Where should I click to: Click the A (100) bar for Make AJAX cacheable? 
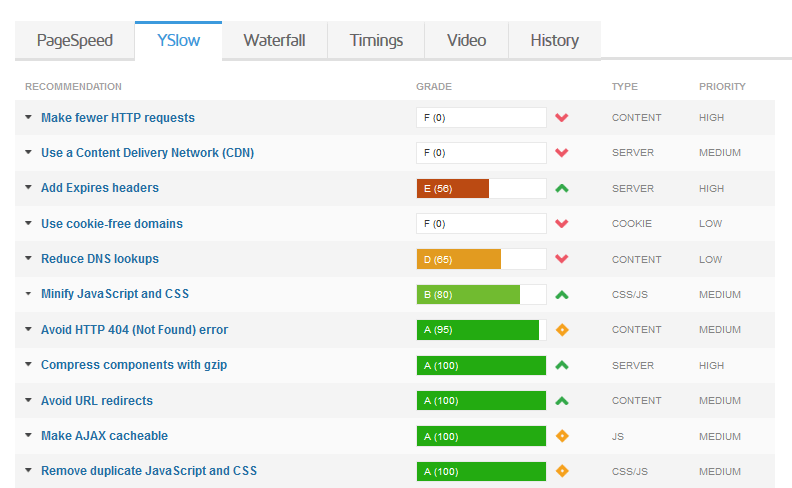click(x=481, y=436)
